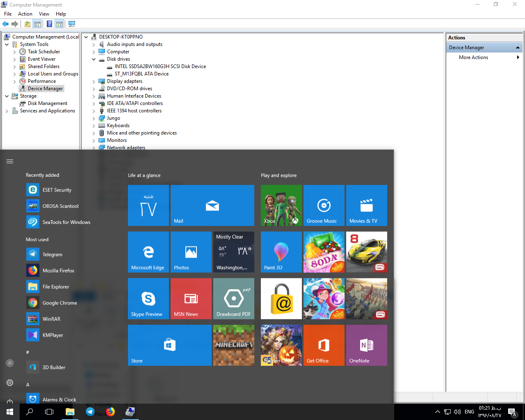Viewport: 525px width, 420px height.
Task: Open the Movies & TV tile
Action: 367,205
